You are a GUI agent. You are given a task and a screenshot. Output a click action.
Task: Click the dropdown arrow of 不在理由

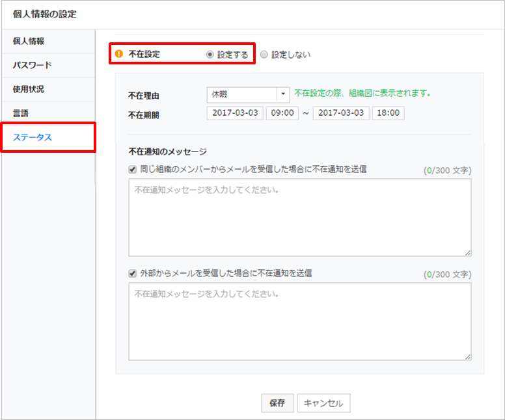(x=283, y=94)
